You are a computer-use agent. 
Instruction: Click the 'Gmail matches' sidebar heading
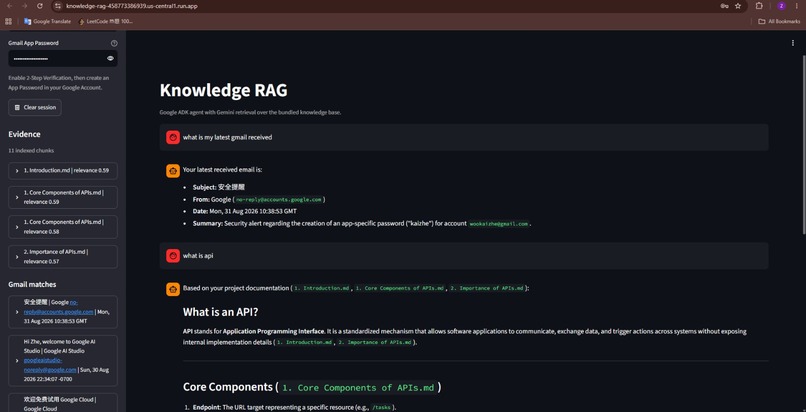coord(32,285)
